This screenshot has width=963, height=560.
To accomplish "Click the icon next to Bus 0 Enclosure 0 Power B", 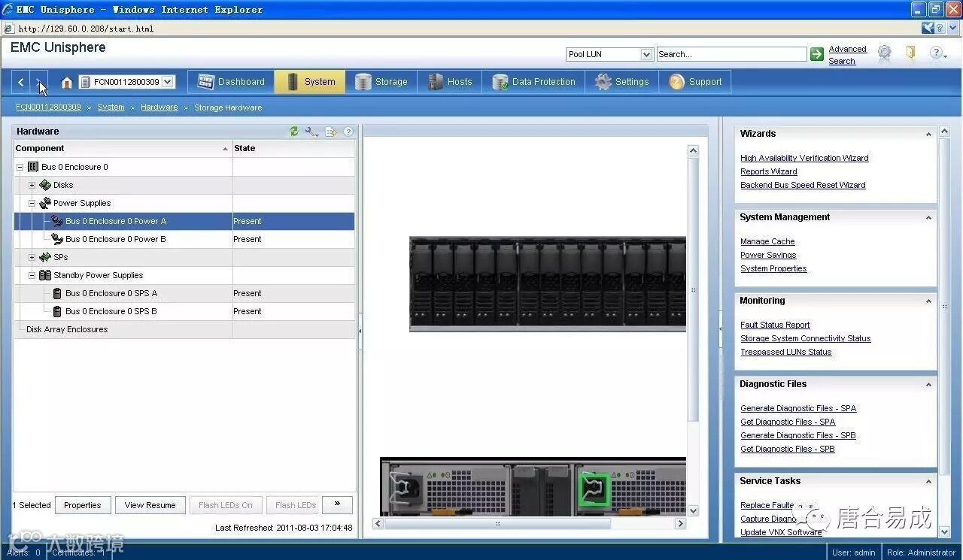I will coord(57,239).
